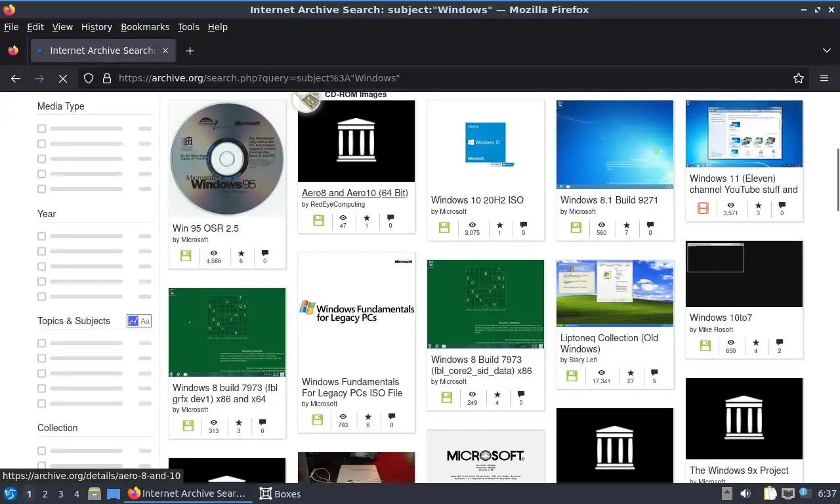The height and width of the screenshot is (504, 840).
Task: Tick the third checkbox under Year
Action: coord(42,266)
